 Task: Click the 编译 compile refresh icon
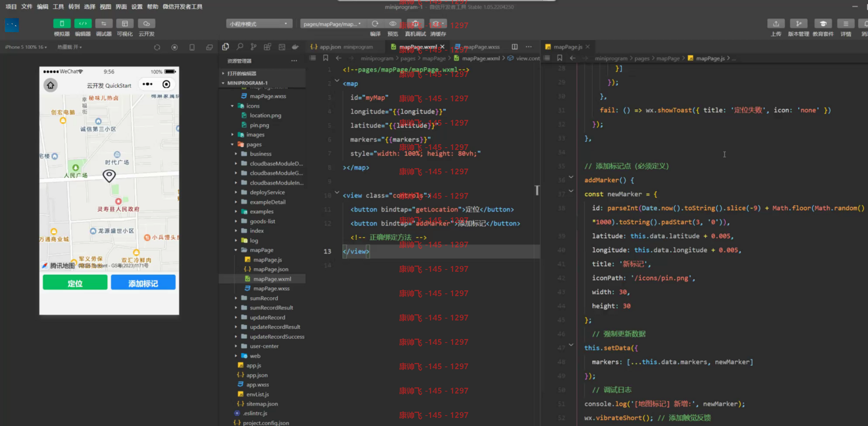375,24
